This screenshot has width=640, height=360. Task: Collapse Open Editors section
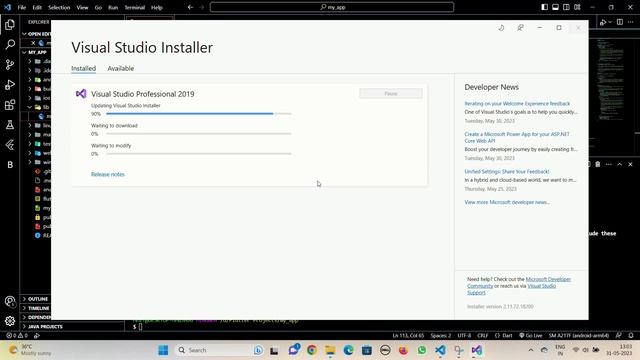click(24, 33)
